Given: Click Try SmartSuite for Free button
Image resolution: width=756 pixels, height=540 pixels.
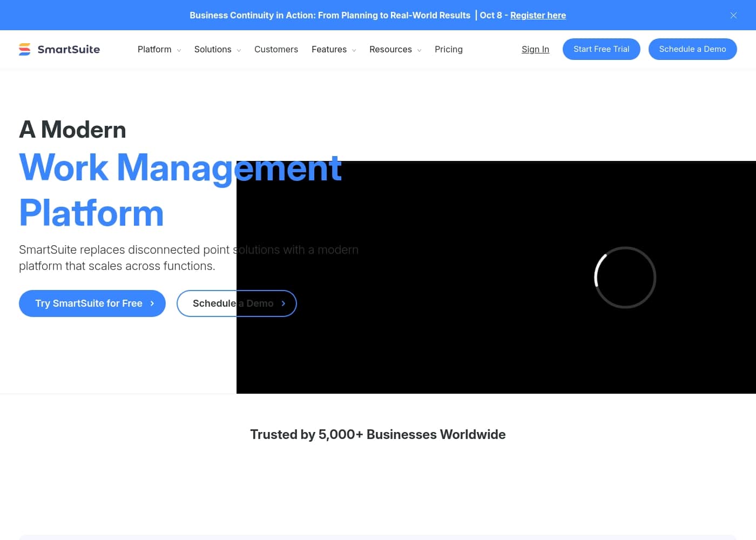Looking at the screenshot, I should [x=92, y=303].
